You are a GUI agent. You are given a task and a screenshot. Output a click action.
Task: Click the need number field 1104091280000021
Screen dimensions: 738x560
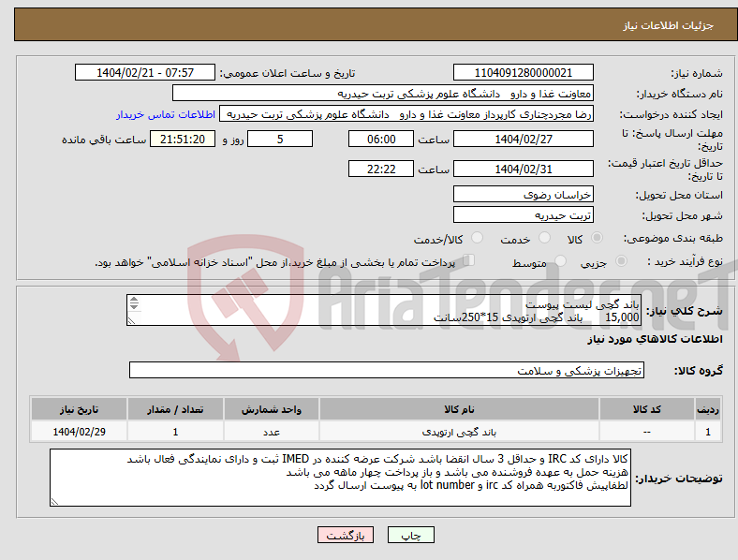click(x=523, y=72)
